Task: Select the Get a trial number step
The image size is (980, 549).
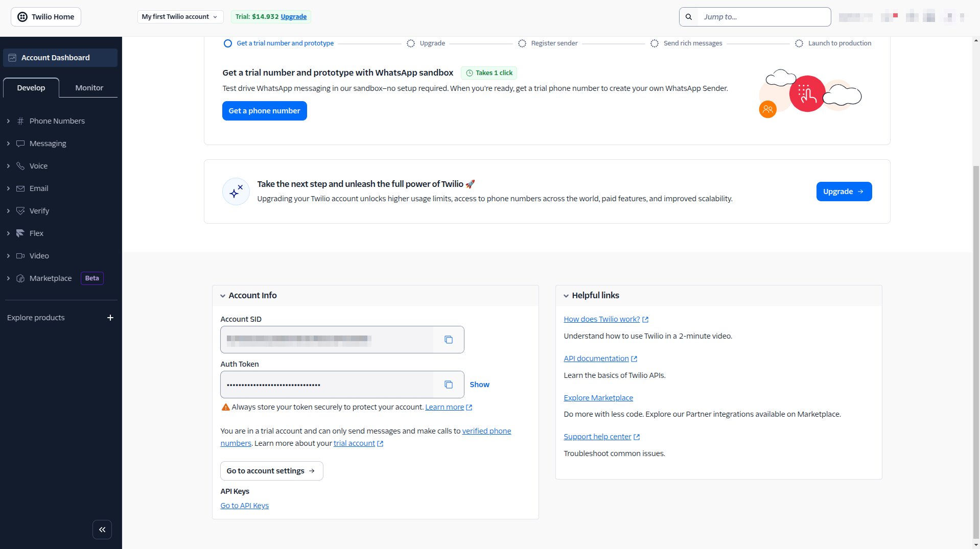Action: (279, 43)
